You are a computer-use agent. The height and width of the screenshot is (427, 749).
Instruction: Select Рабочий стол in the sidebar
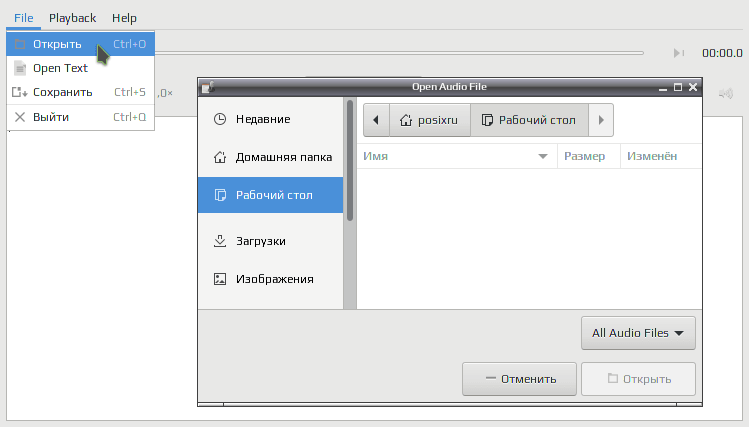click(270, 195)
